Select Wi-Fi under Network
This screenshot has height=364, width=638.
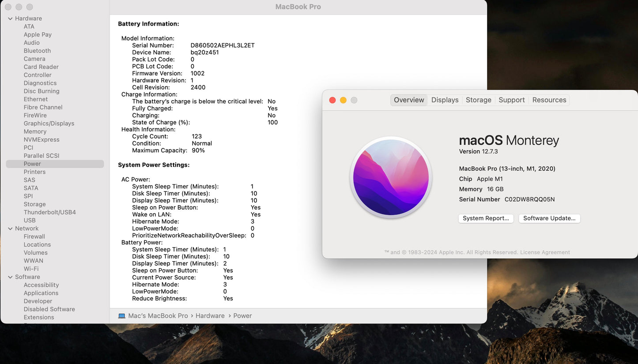pos(31,269)
